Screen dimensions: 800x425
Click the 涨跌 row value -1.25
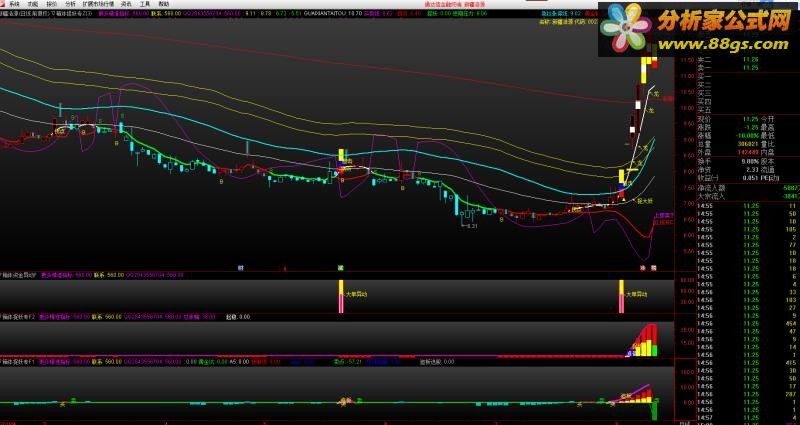(x=751, y=128)
